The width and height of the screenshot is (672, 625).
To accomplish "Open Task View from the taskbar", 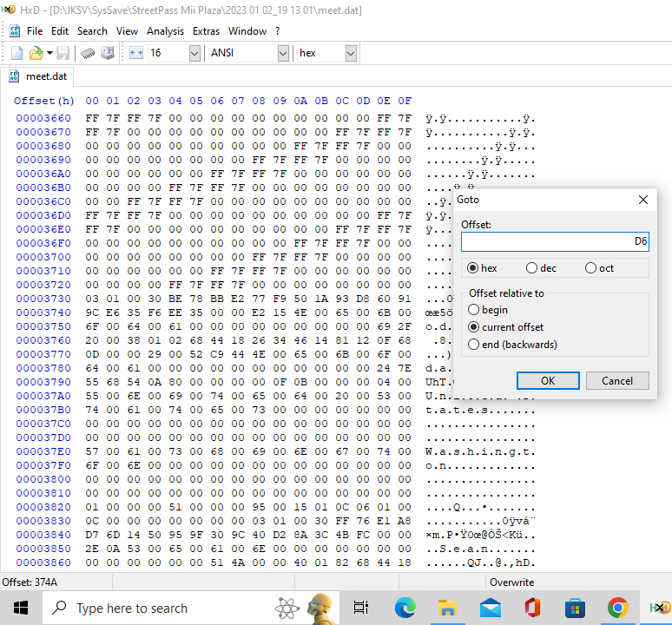I will click(x=361, y=608).
